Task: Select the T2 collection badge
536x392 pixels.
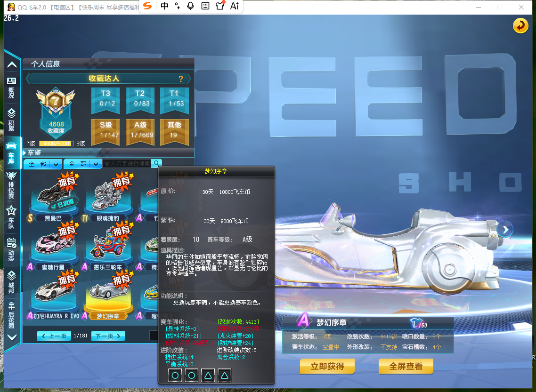Action: [140, 100]
